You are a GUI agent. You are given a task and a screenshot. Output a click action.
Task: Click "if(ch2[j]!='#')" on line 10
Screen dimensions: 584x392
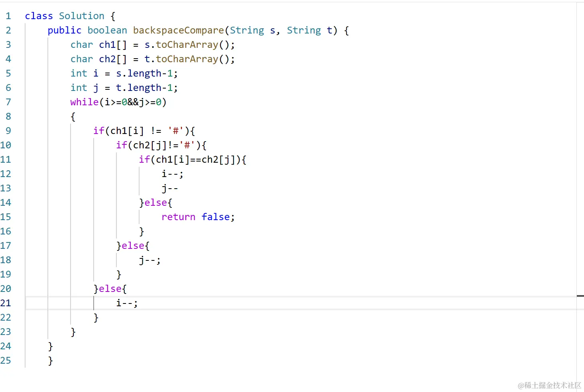pos(158,145)
